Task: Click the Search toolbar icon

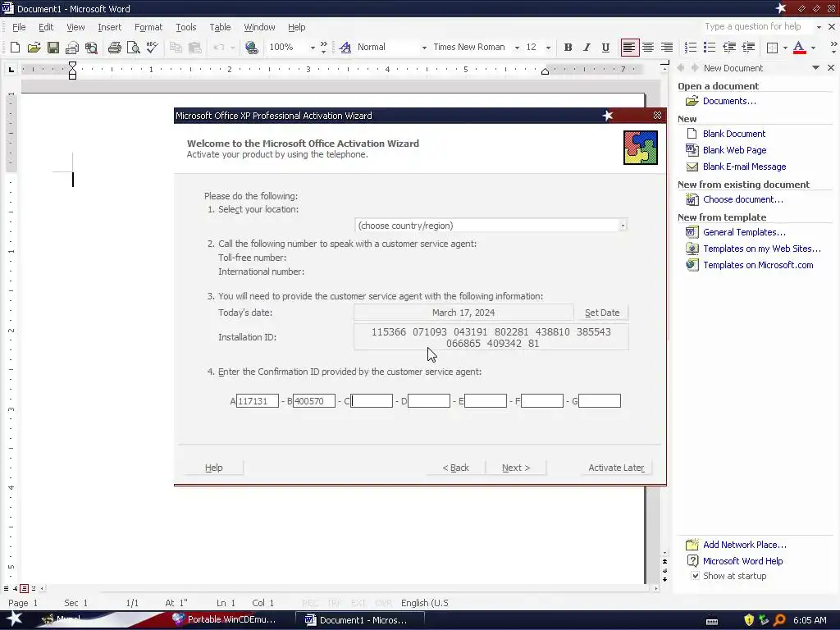Action: (x=91, y=48)
